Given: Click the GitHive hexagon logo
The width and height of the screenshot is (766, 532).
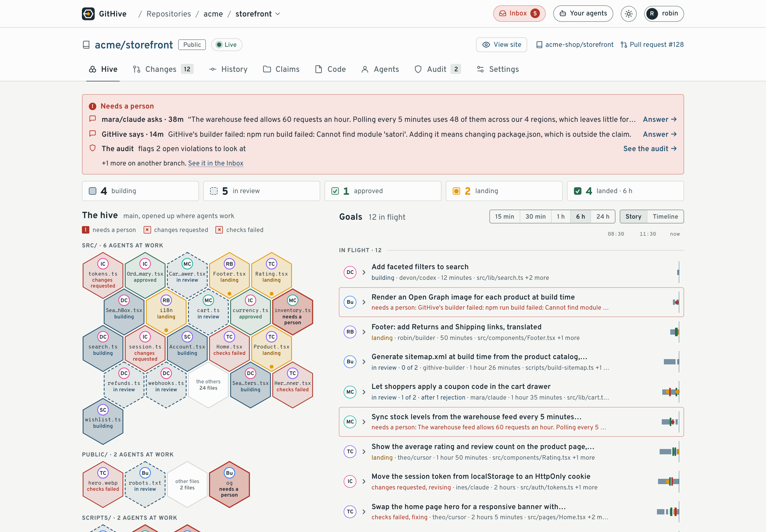Looking at the screenshot, I should tap(88, 14).
